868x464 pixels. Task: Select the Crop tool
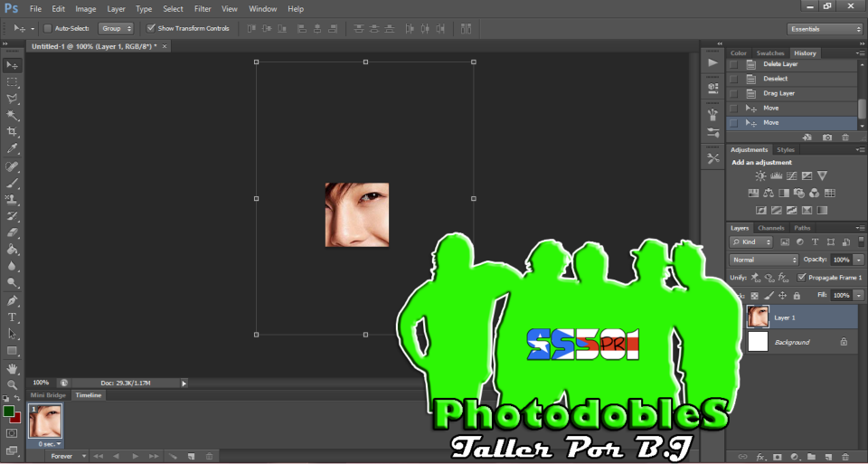tap(12, 132)
